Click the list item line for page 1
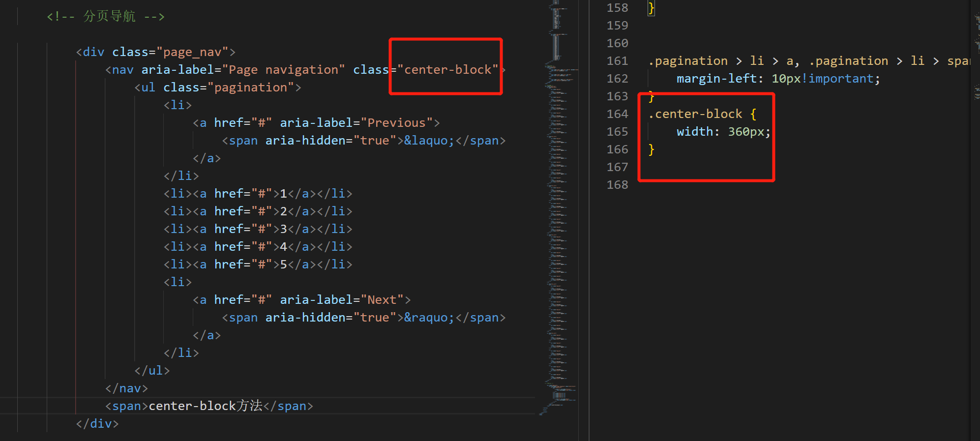Viewport: 980px width, 441px height. [x=258, y=193]
